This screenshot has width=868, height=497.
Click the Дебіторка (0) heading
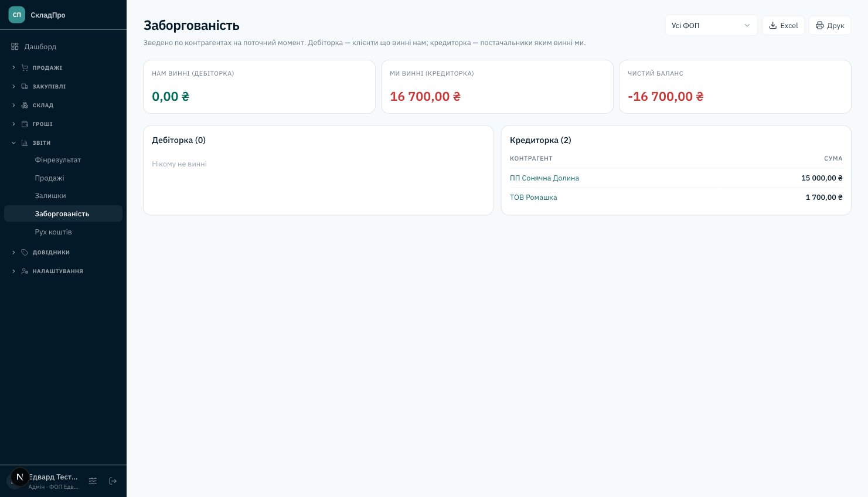click(179, 140)
